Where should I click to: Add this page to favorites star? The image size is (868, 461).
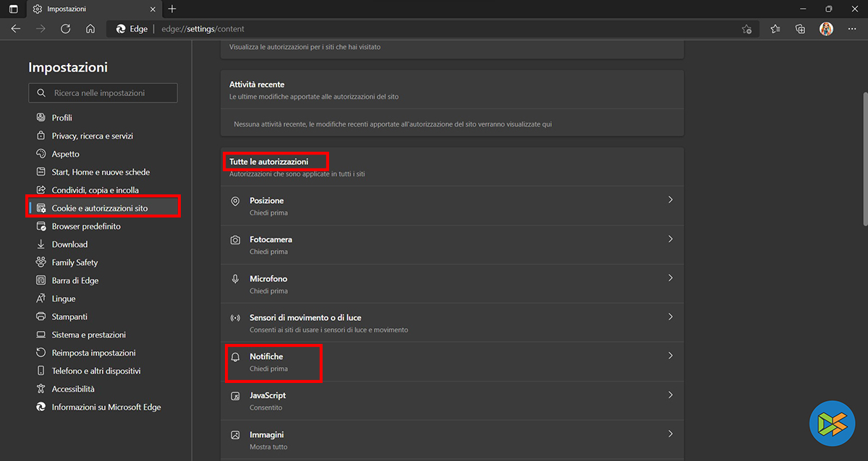point(746,29)
